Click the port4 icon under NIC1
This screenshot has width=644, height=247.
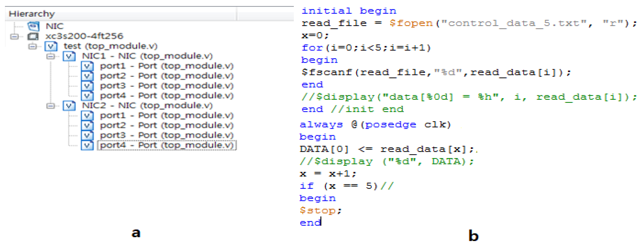(x=87, y=96)
